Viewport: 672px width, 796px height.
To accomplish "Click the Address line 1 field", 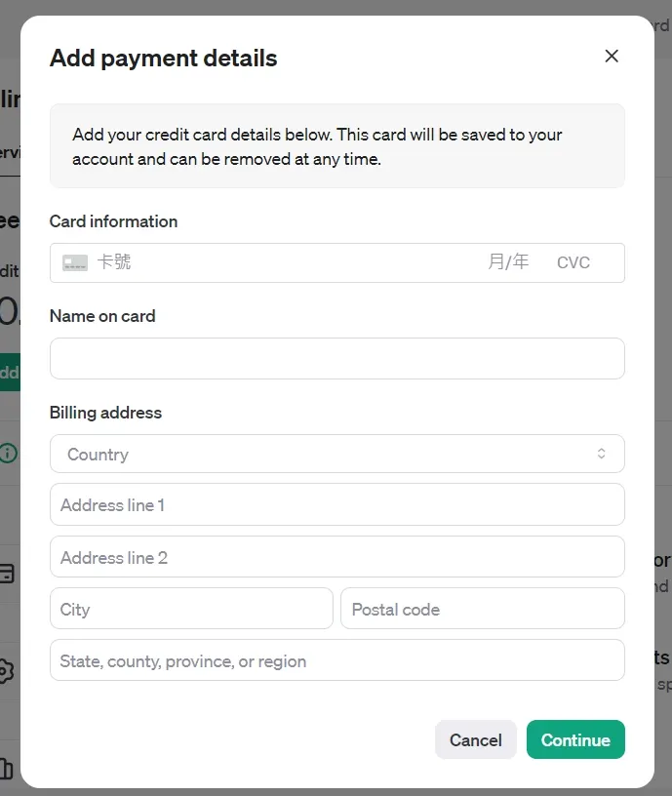I will point(336,504).
